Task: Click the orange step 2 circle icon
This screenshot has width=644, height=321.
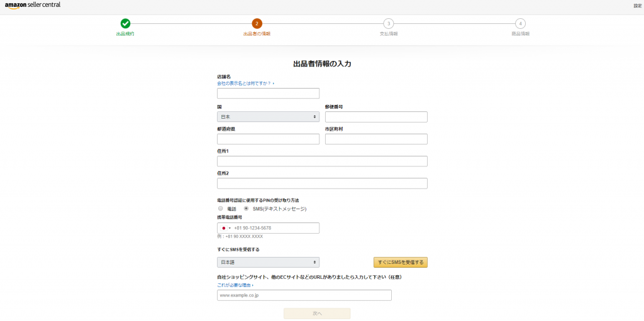Action: click(x=257, y=23)
